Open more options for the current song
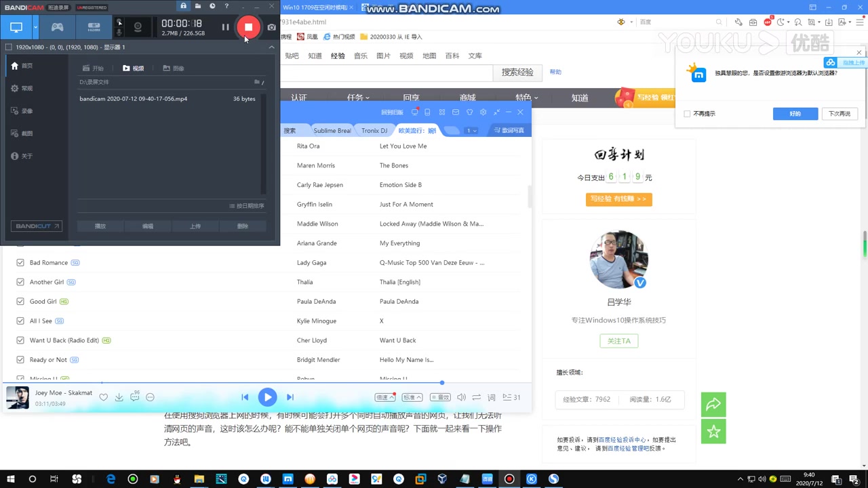This screenshot has width=868, height=488. [x=151, y=397]
